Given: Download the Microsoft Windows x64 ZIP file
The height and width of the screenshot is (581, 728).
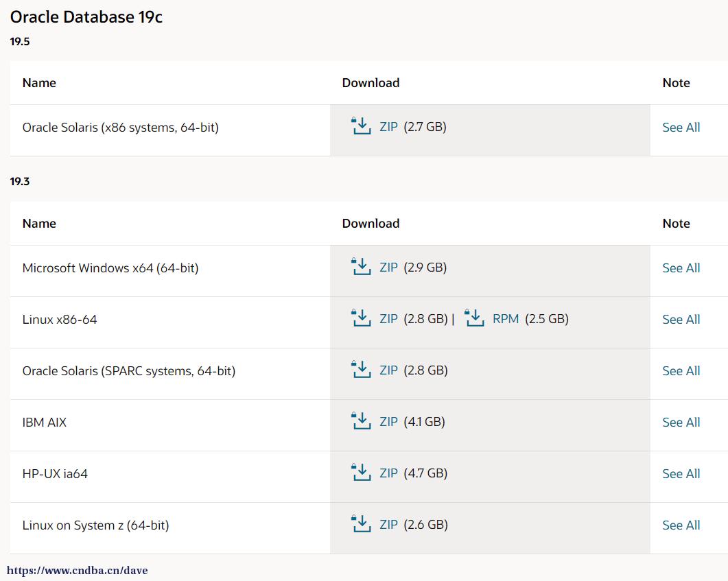Looking at the screenshot, I should pos(388,268).
